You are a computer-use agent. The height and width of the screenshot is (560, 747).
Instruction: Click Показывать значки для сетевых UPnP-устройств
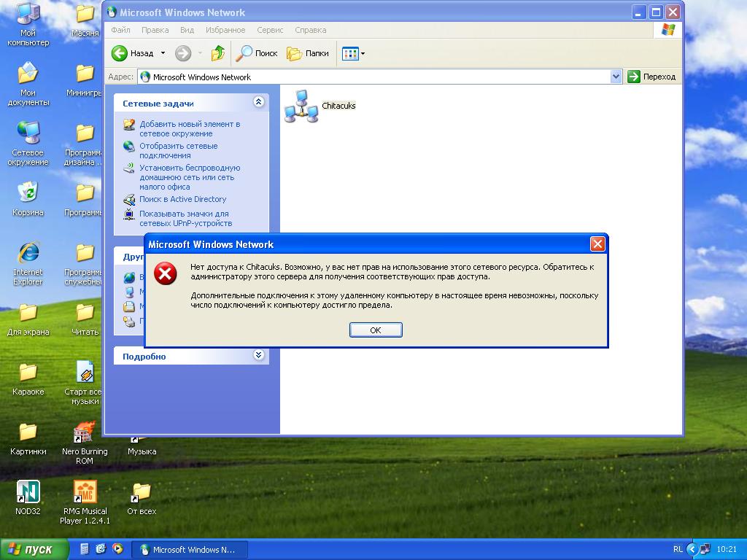[x=185, y=219]
